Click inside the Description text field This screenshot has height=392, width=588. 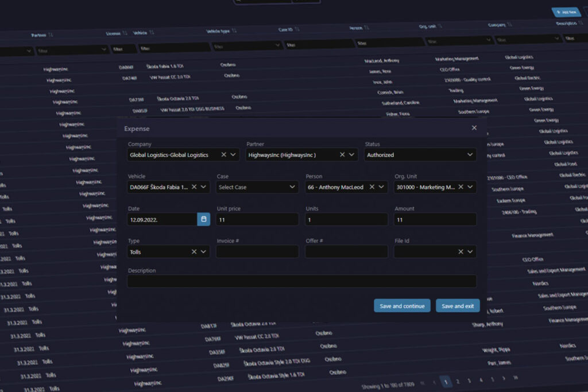(301, 281)
